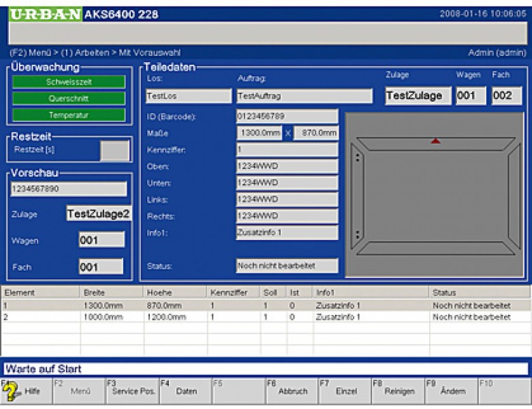Viewport: 532px width, 409px height.
Task: Click the Soll column header
Action: pos(273,292)
